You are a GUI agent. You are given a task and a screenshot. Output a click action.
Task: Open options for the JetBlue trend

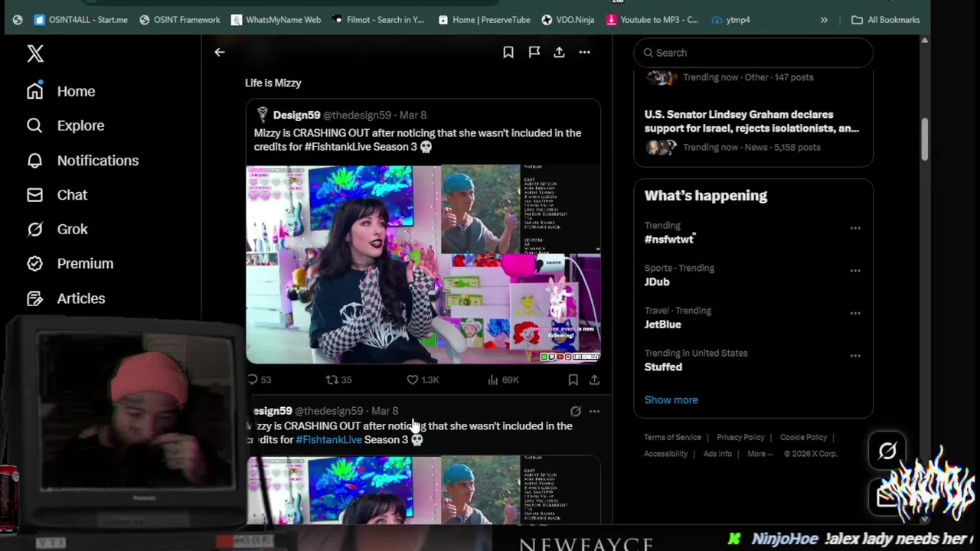pos(855,313)
